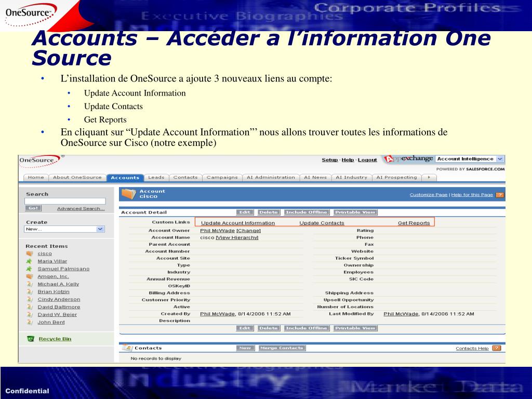
Task: Open Samuel Palmisano from Recent Items
Action: click(63, 269)
